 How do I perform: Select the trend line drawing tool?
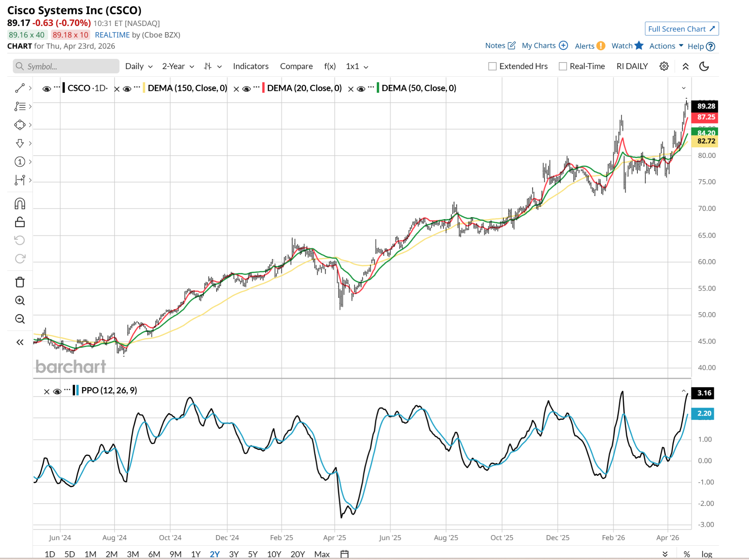20,88
